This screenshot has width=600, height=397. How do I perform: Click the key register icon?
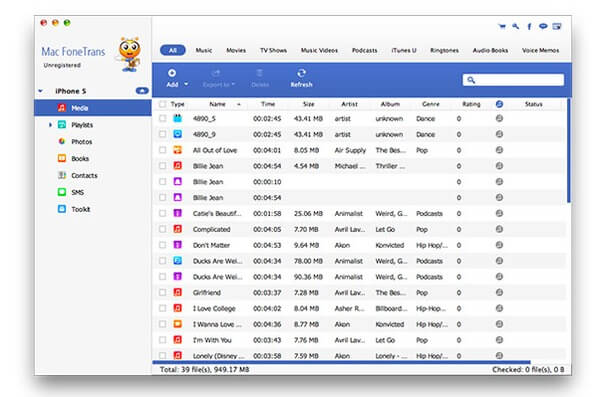click(515, 26)
